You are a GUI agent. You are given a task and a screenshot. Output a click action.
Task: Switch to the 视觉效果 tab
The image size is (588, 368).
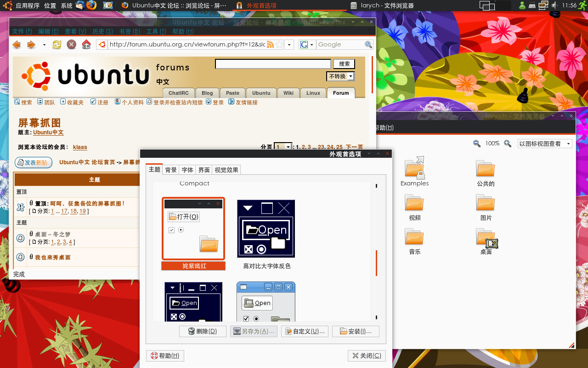click(x=226, y=170)
